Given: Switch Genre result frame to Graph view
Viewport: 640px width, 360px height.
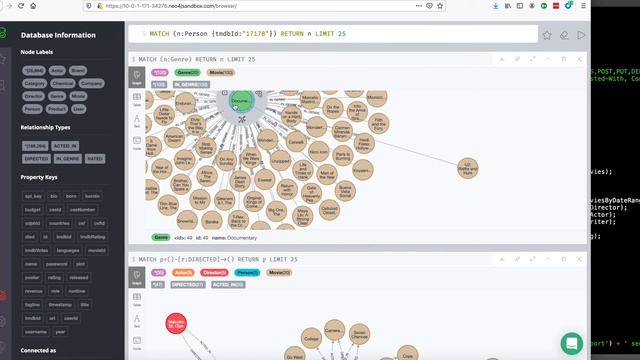Looking at the screenshot, I should (x=137, y=77).
